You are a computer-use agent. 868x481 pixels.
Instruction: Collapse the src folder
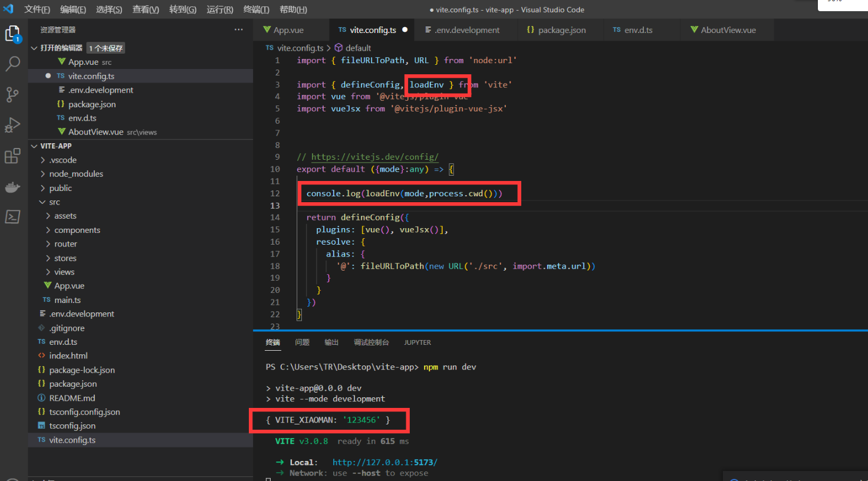(54, 202)
